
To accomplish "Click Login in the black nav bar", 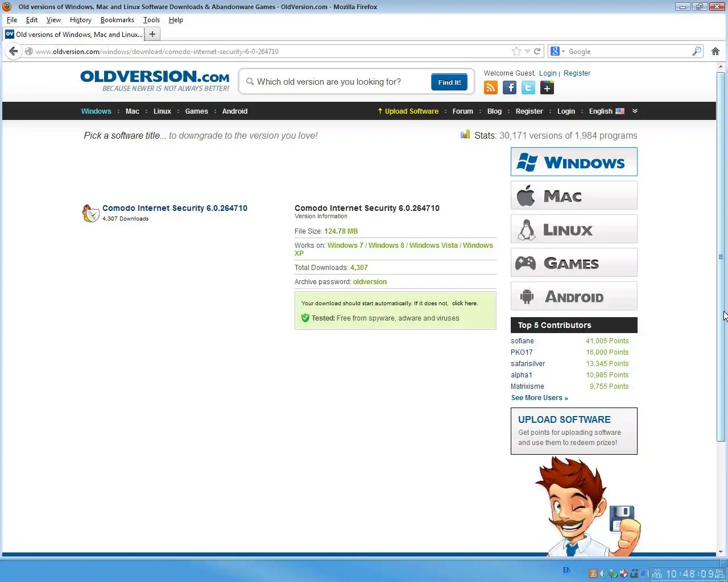I will pyautogui.click(x=566, y=111).
